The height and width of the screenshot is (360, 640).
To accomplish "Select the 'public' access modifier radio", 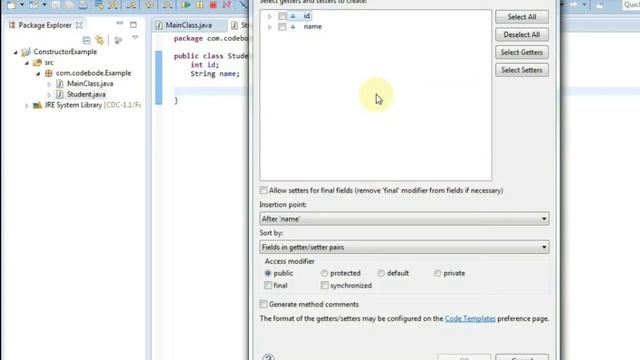I will [268, 273].
